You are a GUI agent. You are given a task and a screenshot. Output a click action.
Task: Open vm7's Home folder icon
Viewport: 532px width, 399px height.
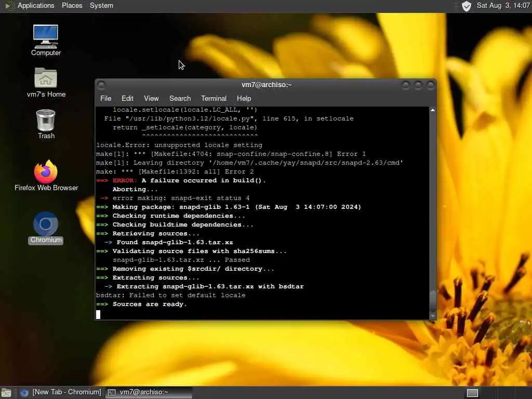click(46, 83)
